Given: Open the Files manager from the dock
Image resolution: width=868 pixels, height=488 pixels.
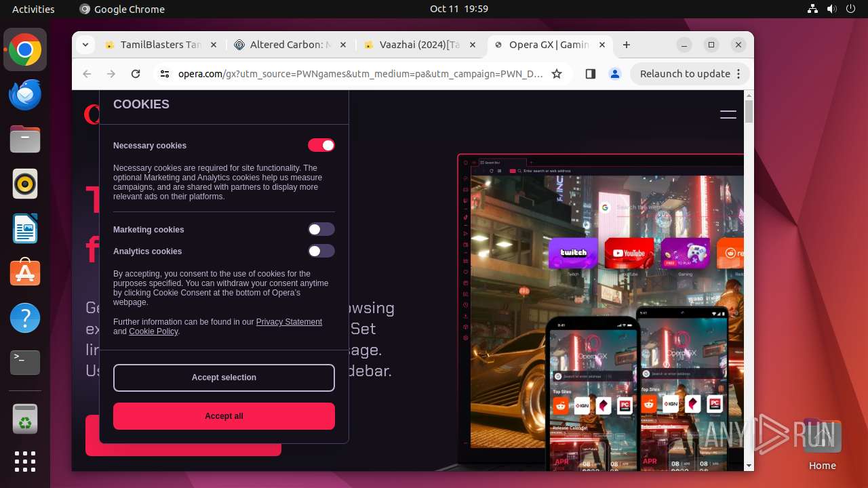Looking at the screenshot, I should click(x=25, y=139).
